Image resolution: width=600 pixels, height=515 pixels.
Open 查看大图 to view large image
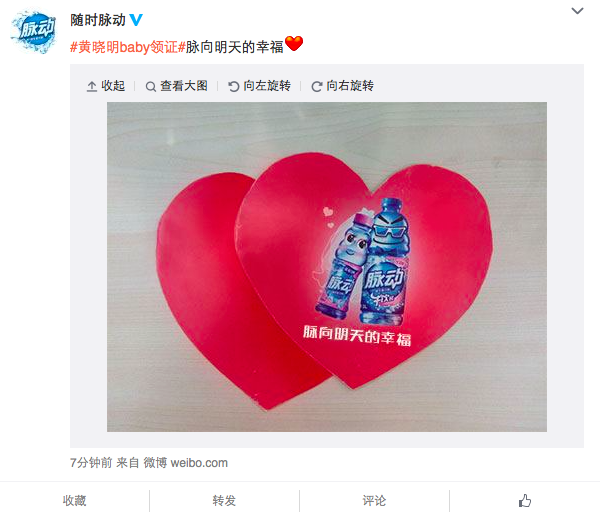pos(184,86)
